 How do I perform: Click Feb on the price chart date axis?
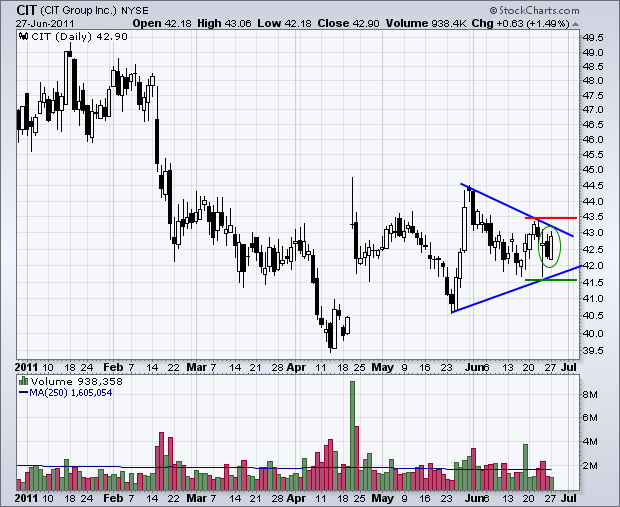pyautogui.click(x=113, y=367)
